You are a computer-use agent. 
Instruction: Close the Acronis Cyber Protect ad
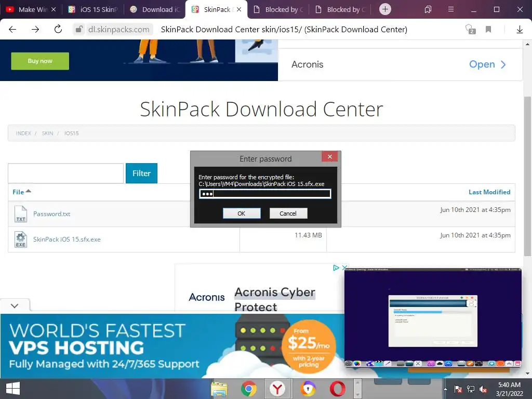(344, 268)
